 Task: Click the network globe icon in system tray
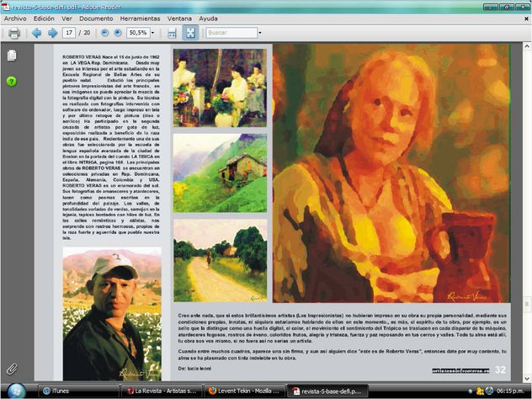(489, 391)
